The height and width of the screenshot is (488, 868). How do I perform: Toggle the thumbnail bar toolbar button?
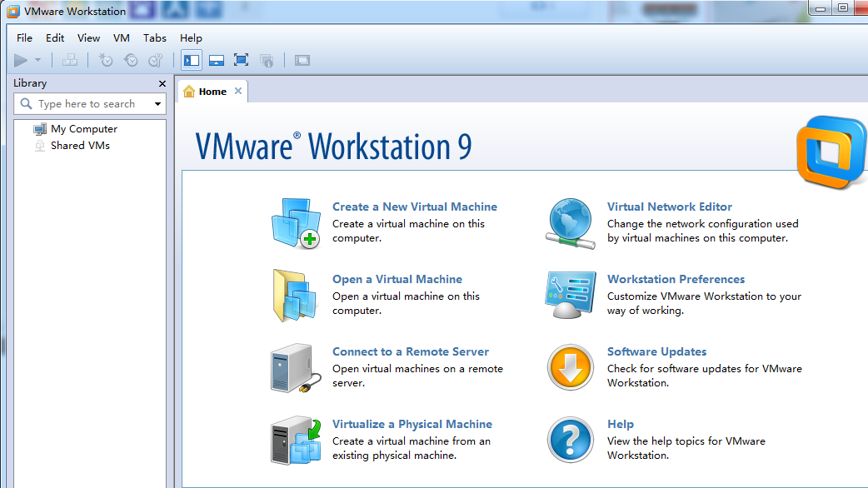pos(217,60)
